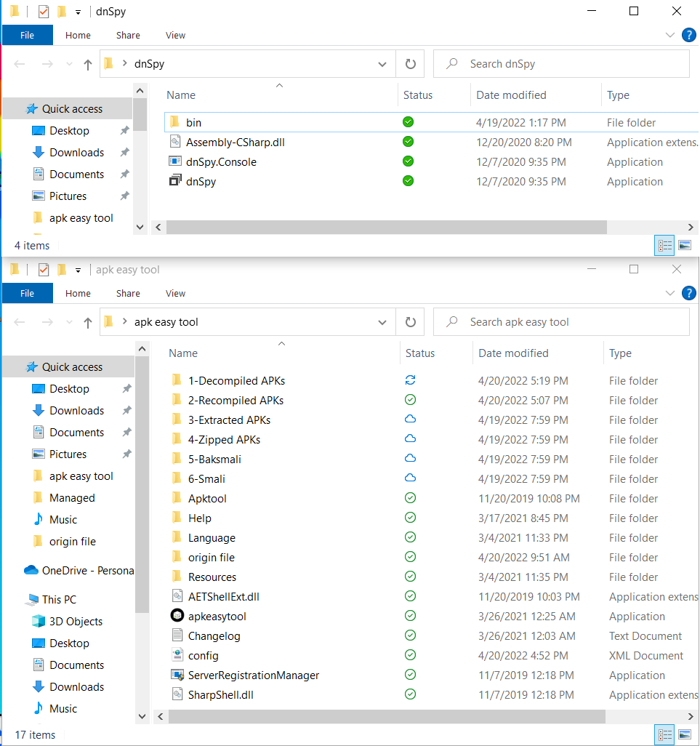Open File menu in dnSpy window
700x746 pixels.
click(x=27, y=35)
